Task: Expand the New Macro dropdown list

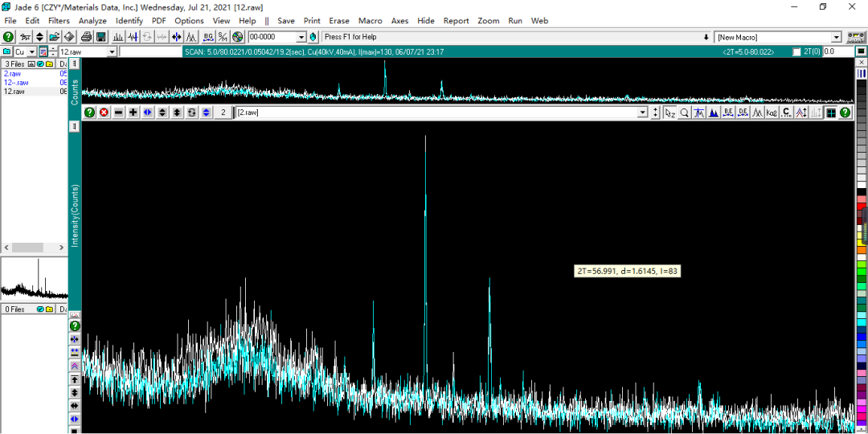Action: click(836, 37)
